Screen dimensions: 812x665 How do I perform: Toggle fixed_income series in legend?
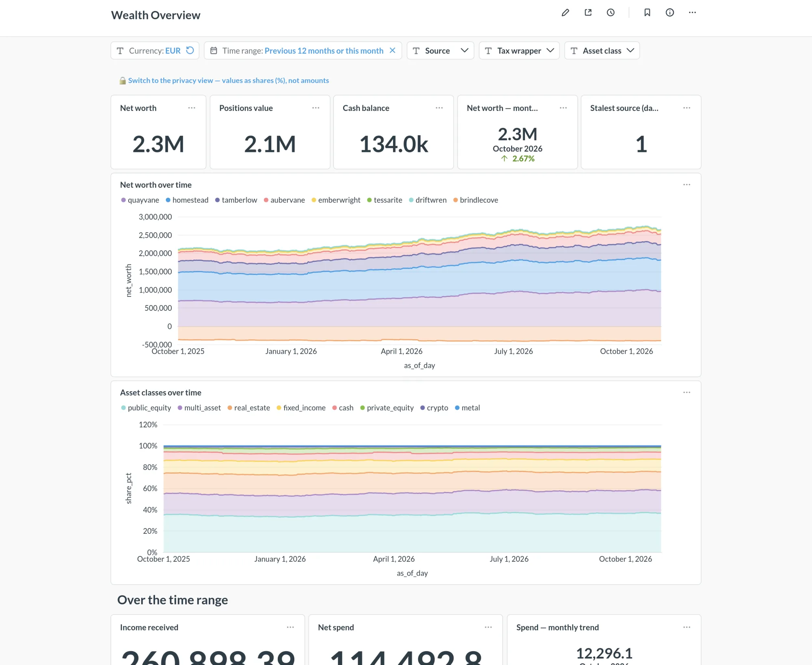(x=301, y=408)
